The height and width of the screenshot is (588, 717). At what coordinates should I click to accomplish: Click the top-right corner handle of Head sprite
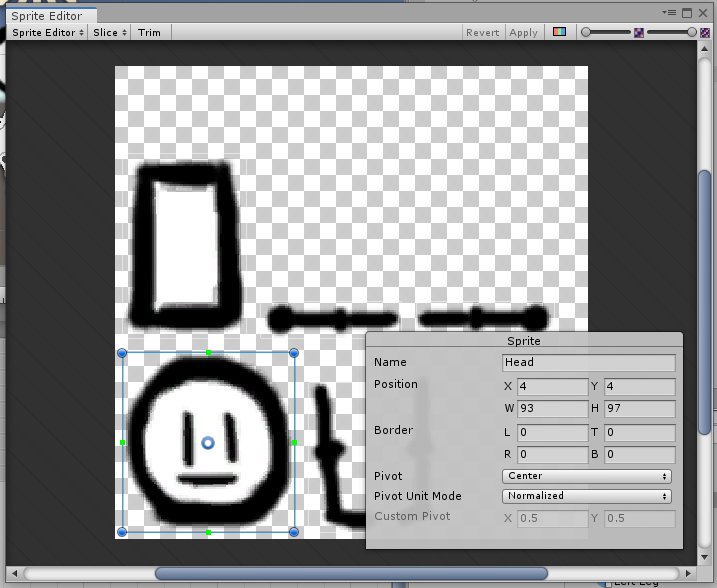point(294,353)
